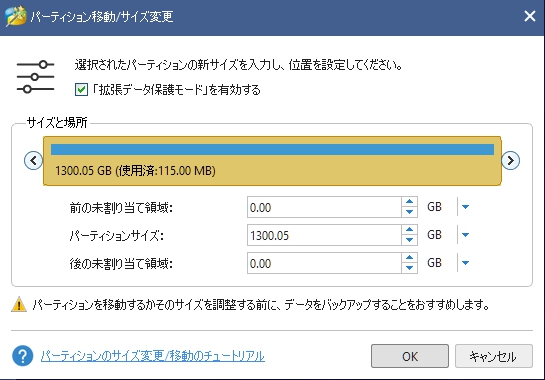The width and height of the screenshot is (545, 380).
Task: Decrease パーティションサイズ value with down arrow
Action: point(409,240)
